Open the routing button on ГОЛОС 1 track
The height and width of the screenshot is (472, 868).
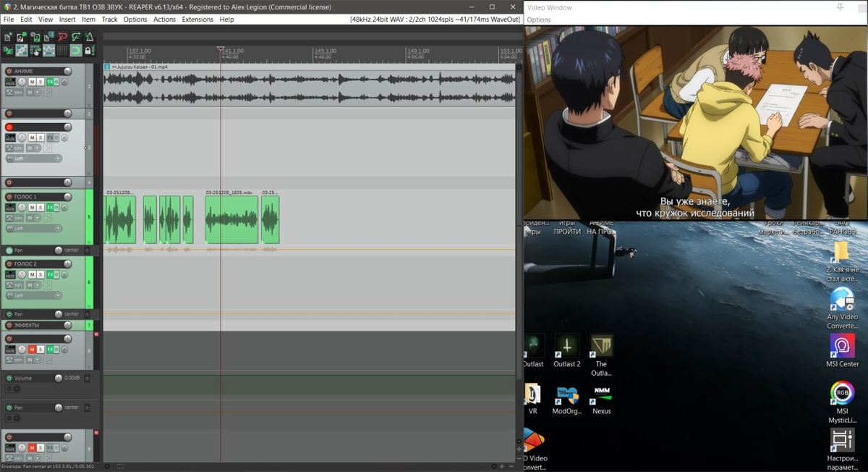10,207
